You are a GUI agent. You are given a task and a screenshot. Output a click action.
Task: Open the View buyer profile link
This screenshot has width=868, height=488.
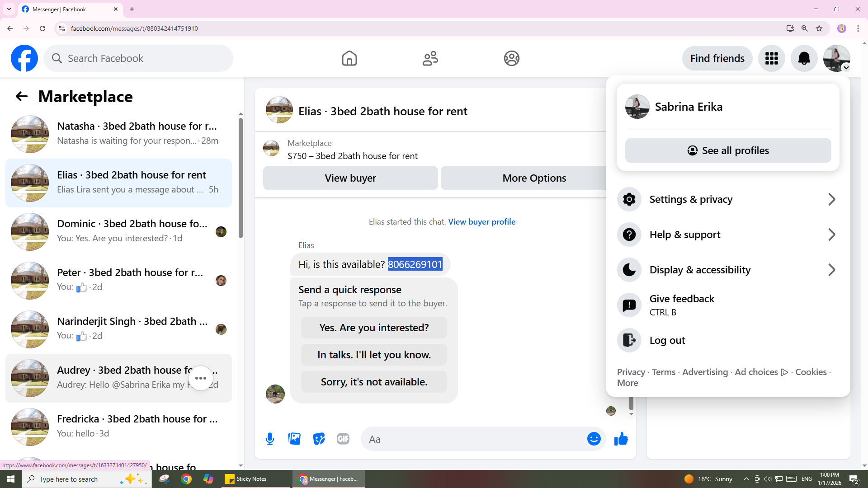(481, 222)
